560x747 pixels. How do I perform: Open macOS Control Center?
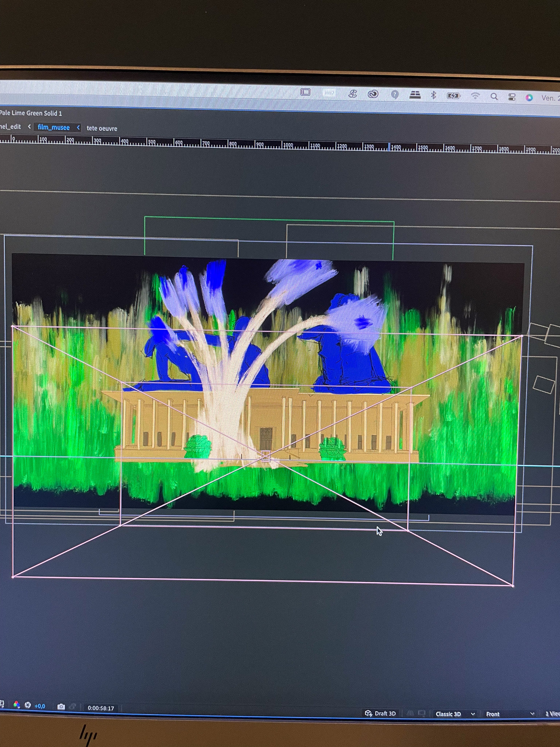coord(512,97)
